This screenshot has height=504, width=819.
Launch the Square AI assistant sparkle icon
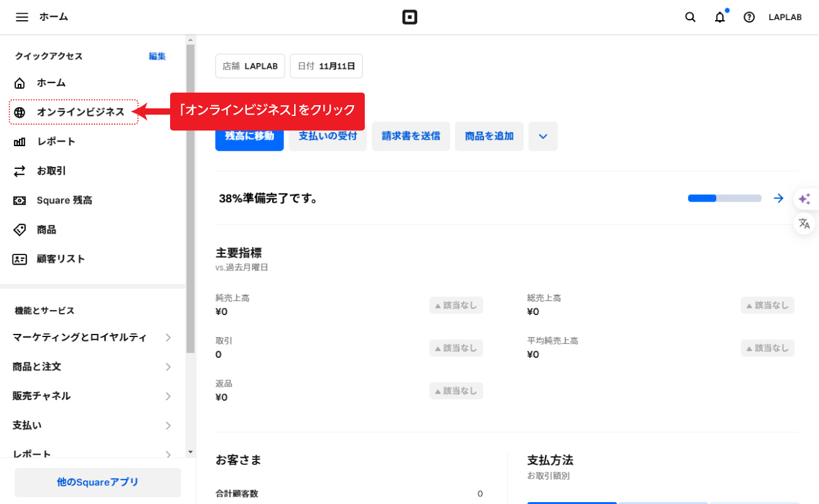click(805, 198)
